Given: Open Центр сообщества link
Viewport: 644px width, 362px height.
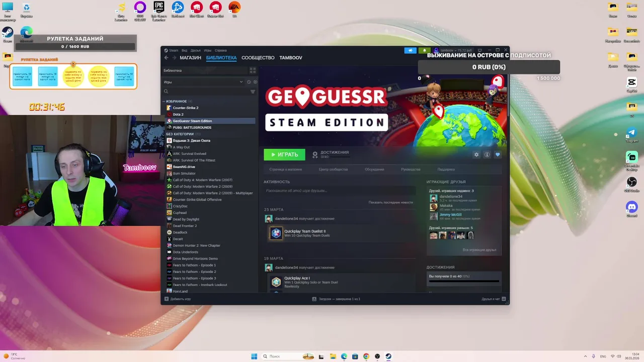Looking at the screenshot, I should pyautogui.click(x=333, y=169).
